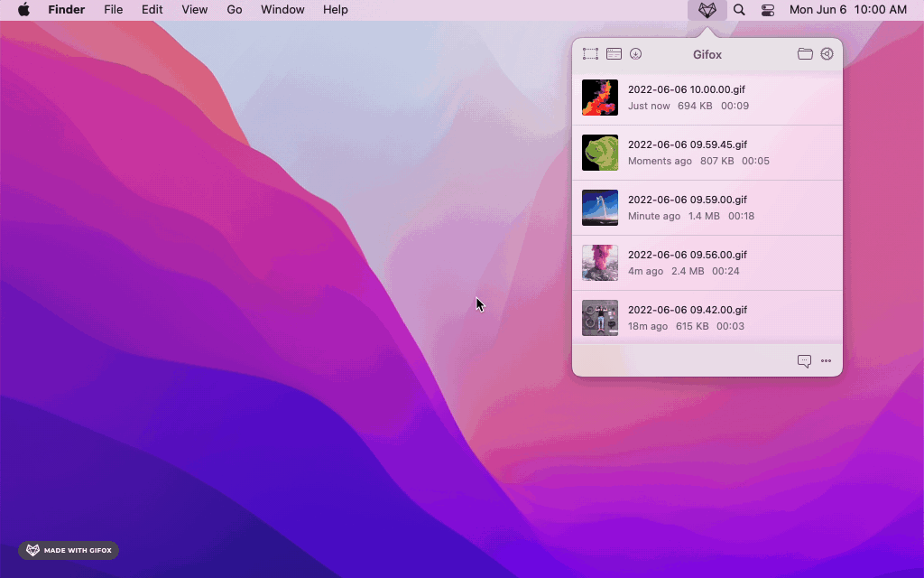Click the import download icon in Gifox
This screenshot has height=578, width=924.
coord(635,54)
